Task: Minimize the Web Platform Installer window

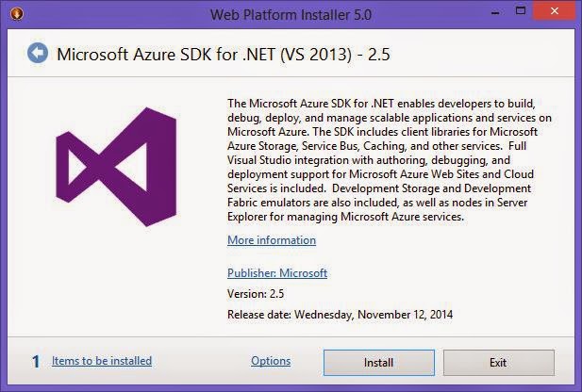Action: coord(495,12)
